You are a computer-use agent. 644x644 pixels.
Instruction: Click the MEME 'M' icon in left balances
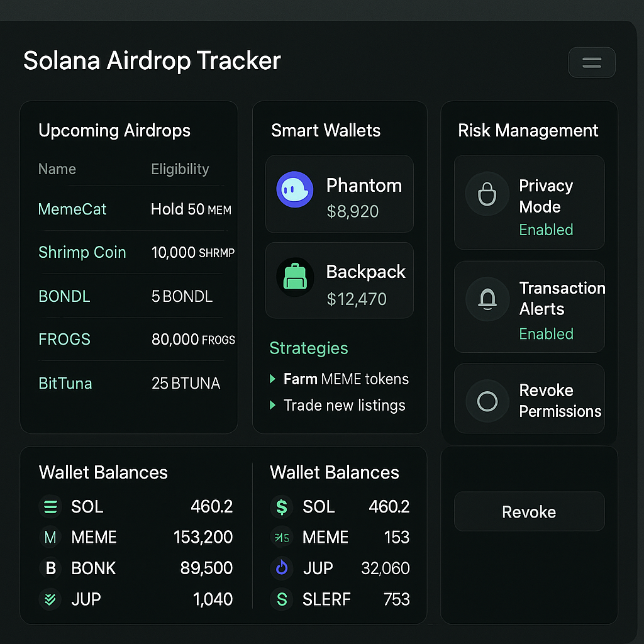[50, 537]
